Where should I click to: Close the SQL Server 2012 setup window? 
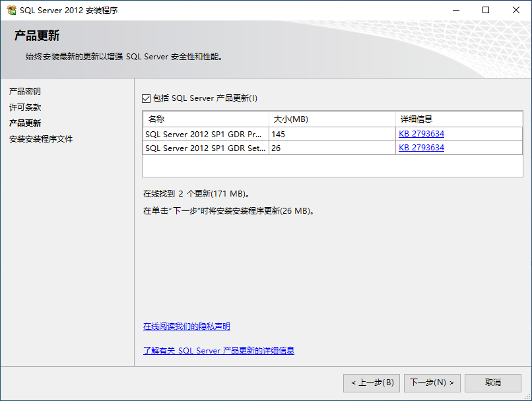(516, 10)
